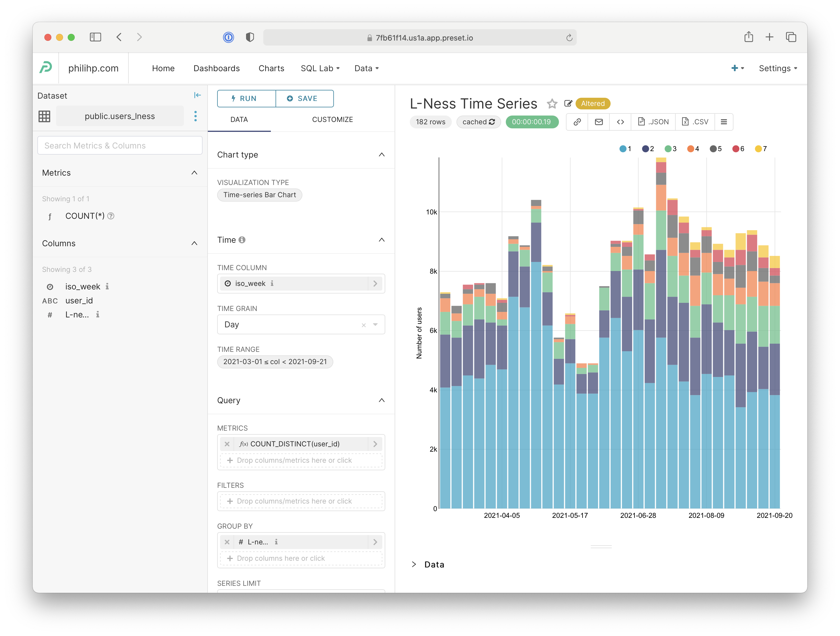Toggle series 4 in the chart legend
This screenshot has height=636, width=840.
(x=693, y=149)
